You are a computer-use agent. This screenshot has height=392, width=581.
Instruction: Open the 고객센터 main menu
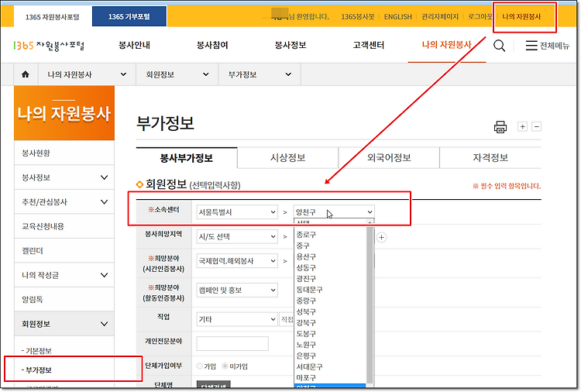(369, 45)
